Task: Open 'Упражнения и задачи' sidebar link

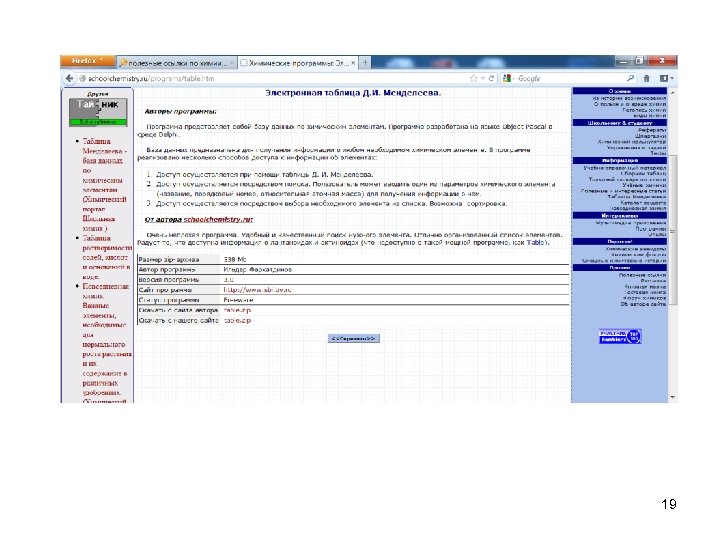Action: (x=636, y=147)
